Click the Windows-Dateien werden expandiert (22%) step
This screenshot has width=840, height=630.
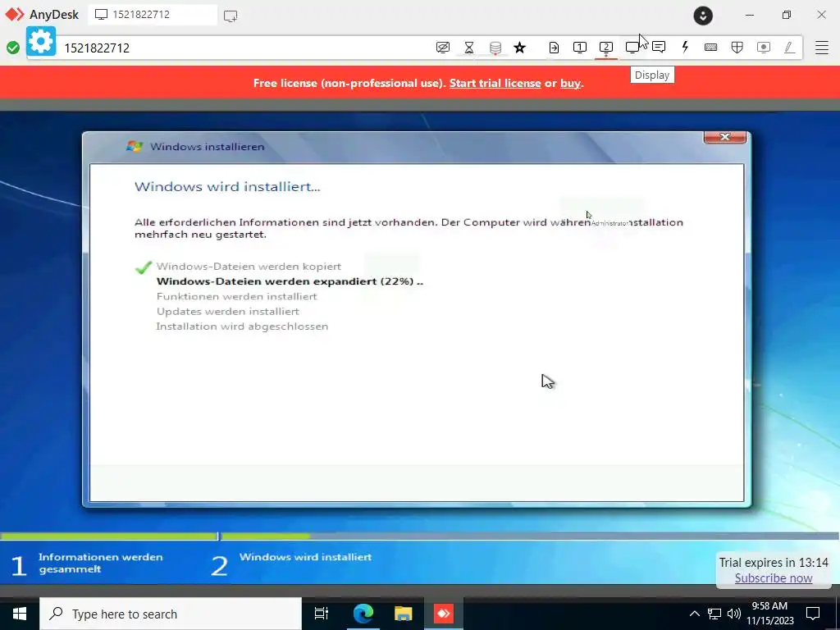pos(290,281)
